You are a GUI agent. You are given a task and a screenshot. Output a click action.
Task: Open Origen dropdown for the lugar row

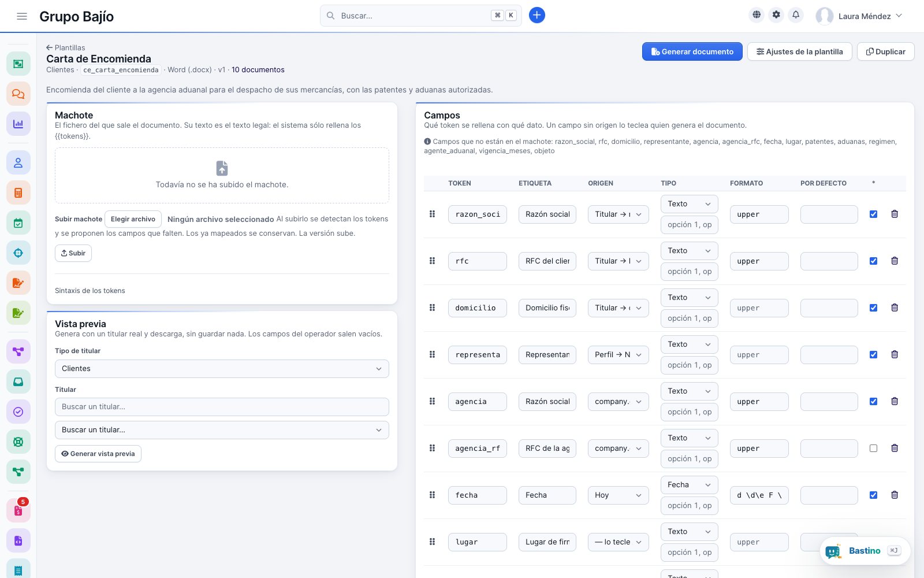(x=618, y=542)
